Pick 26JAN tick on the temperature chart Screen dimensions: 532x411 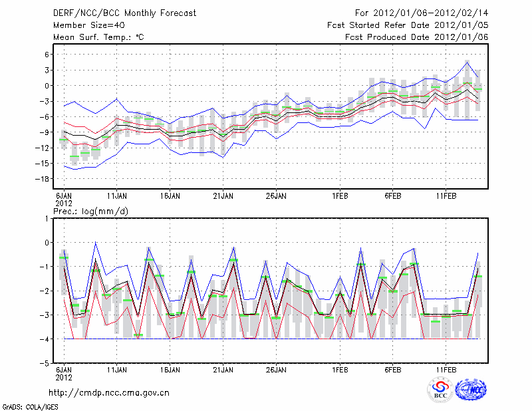[276, 196]
